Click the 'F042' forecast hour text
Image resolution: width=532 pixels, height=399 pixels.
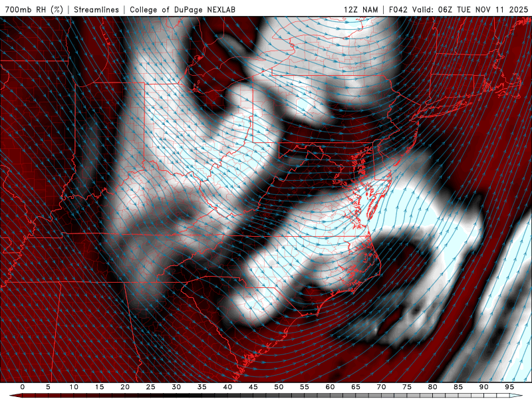(x=398, y=9)
